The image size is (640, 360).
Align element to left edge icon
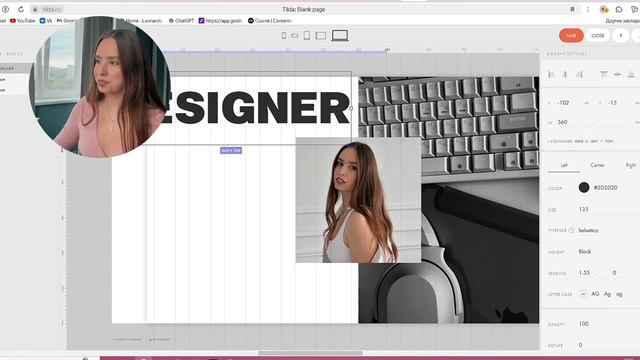pyautogui.click(x=551, y=74)
